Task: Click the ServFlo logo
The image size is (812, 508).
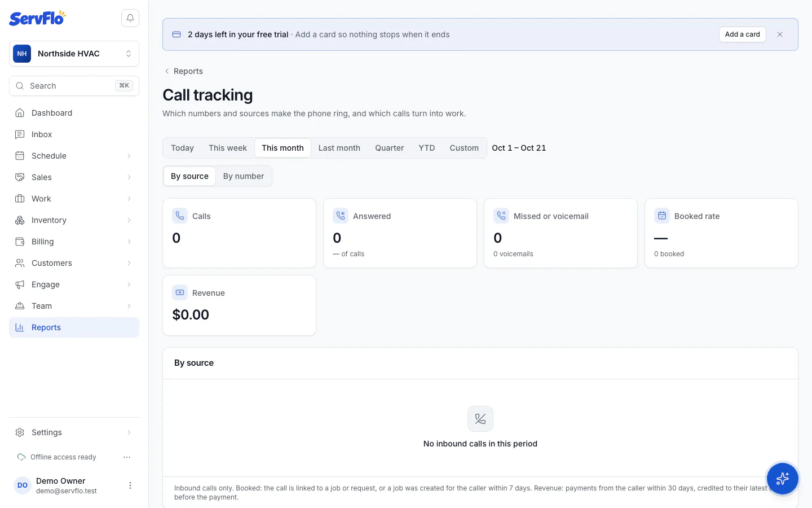Action: (x=37, y=18)
